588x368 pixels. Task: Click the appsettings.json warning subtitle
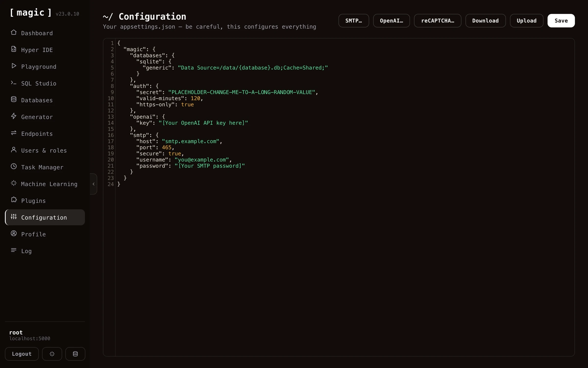(x=209, y=27)
